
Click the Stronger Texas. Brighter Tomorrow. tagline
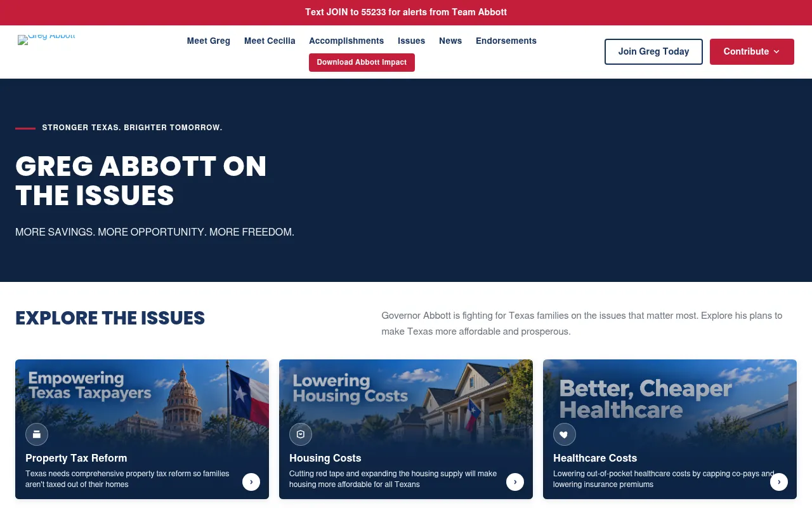(x=132, y=128)
